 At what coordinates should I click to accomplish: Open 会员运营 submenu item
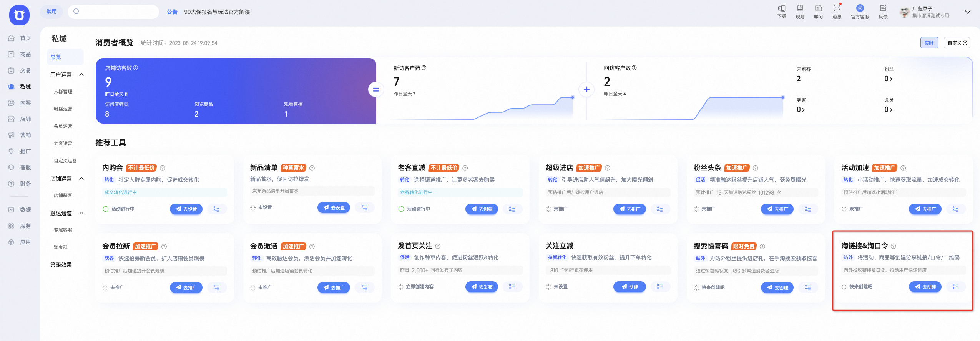click(x=63, y=126)
